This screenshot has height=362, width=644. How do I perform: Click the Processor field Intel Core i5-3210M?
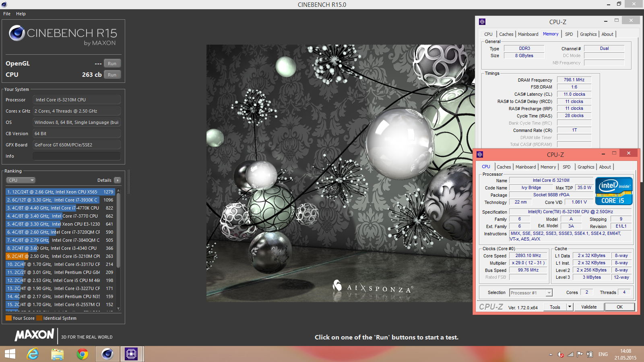click(76, 100)
